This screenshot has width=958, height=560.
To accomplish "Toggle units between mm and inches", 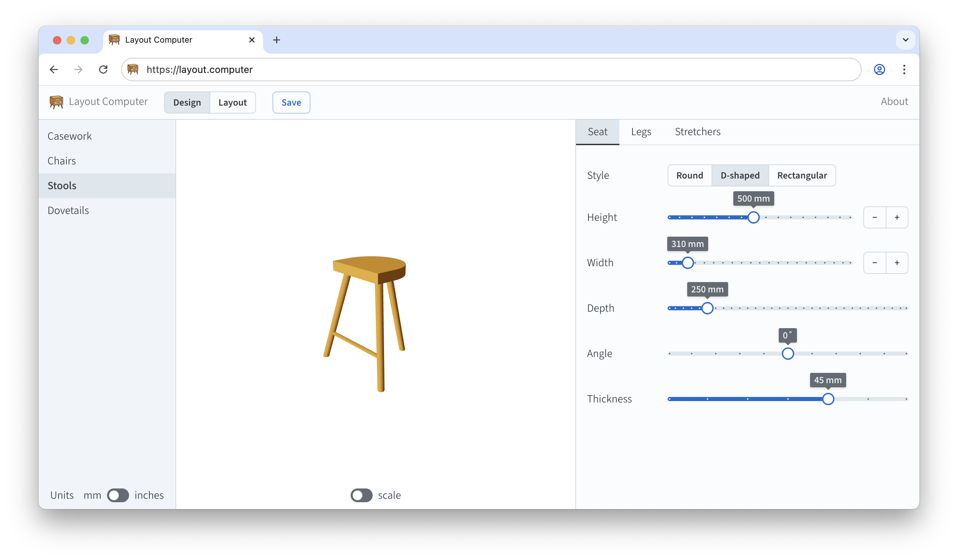I will pos(118,495).
